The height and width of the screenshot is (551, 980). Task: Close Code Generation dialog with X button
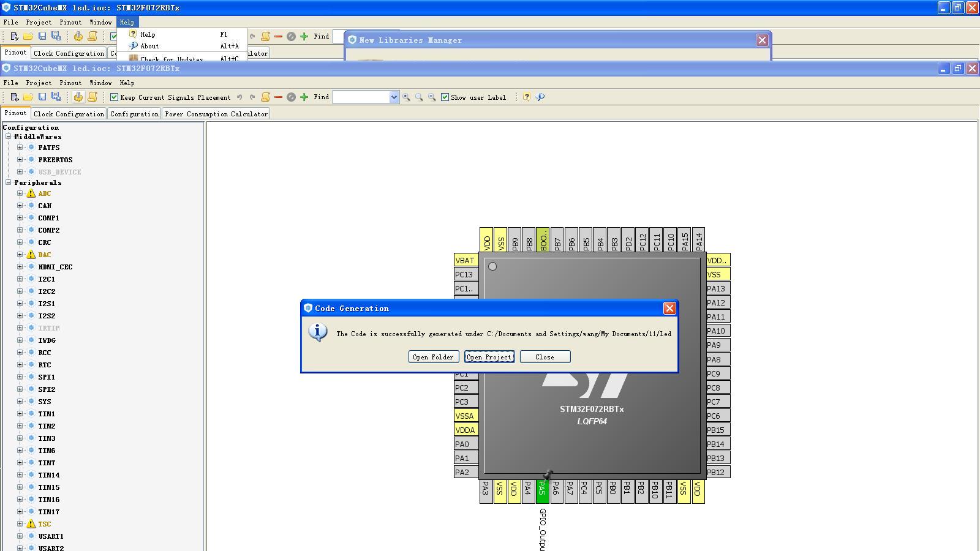pos(669,309)
